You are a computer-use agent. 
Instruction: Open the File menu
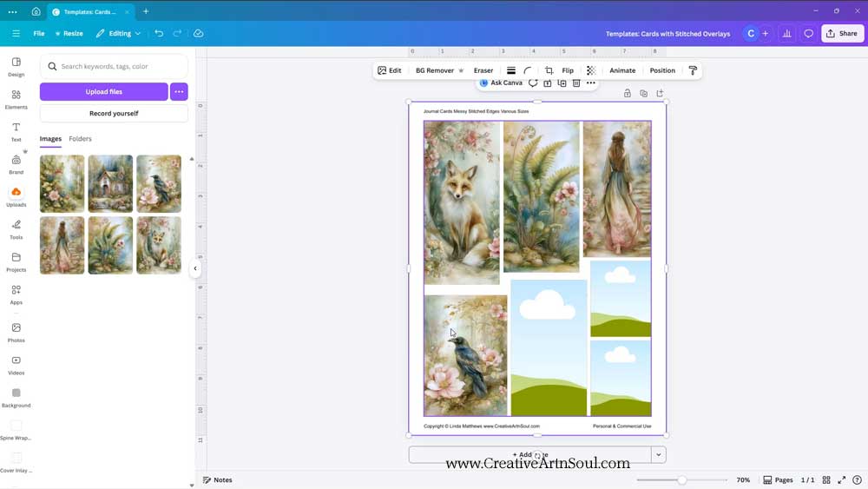click(x=39, y=33)
